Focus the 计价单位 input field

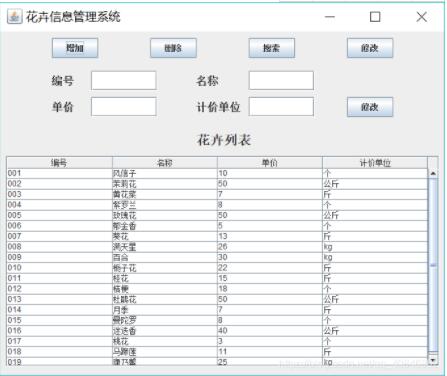click(x=281, y=107)
